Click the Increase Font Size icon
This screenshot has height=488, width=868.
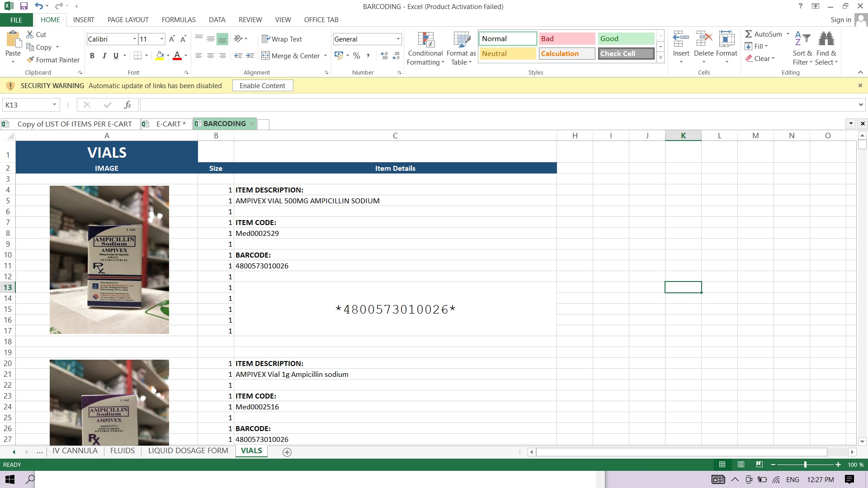point(172,39)
